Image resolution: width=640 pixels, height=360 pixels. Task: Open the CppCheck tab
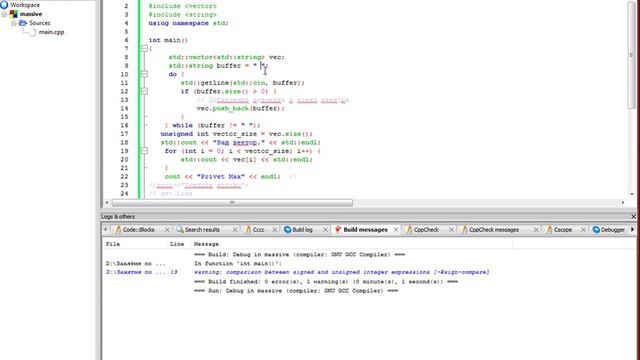click(426, 230)
